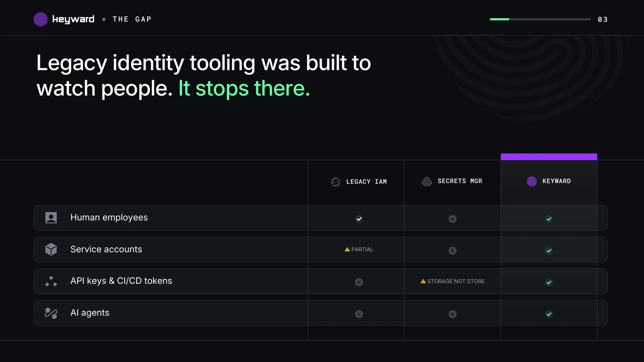Click the green phrase "It stops there."

pos(244,88)
